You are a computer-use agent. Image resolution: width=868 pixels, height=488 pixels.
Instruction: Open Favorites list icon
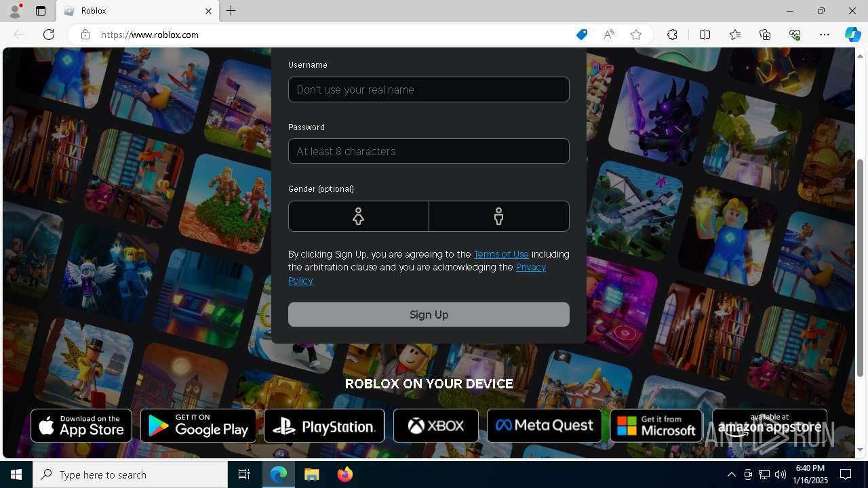click(x=735, y=35)
